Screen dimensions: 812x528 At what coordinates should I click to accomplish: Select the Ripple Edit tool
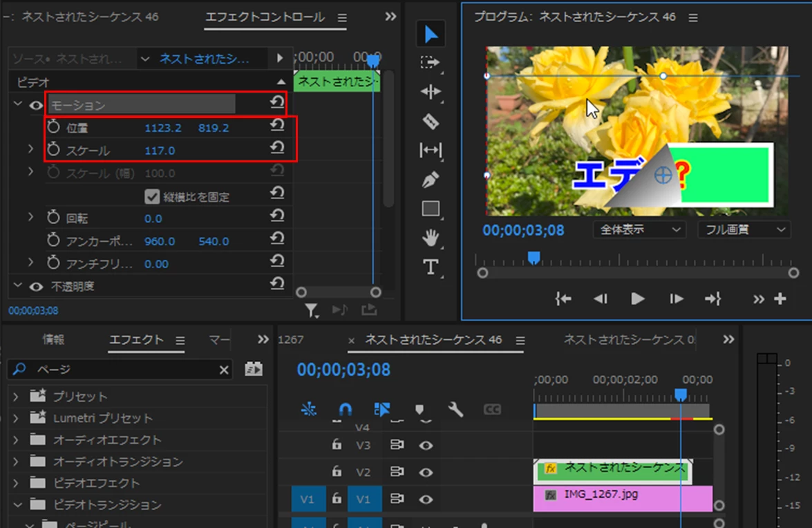(x=431, y=92)
